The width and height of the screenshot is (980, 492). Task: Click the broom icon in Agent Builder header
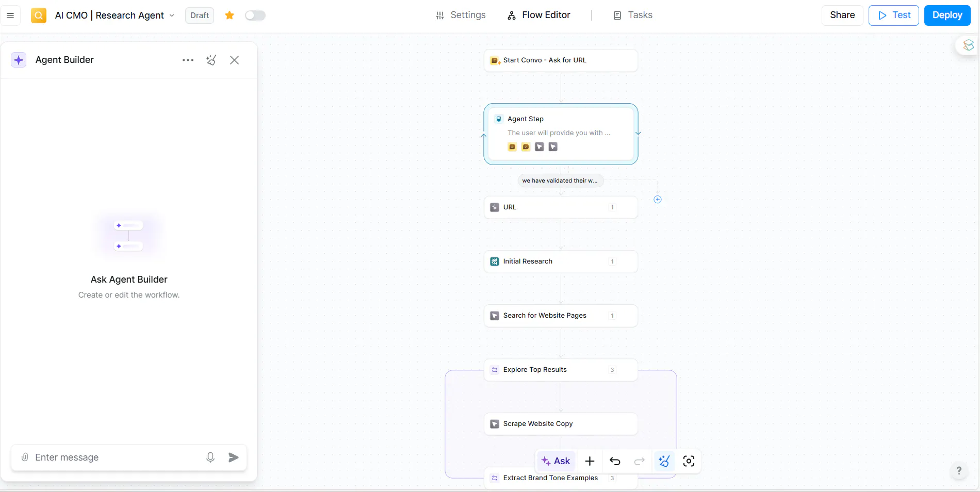[211, 60]
